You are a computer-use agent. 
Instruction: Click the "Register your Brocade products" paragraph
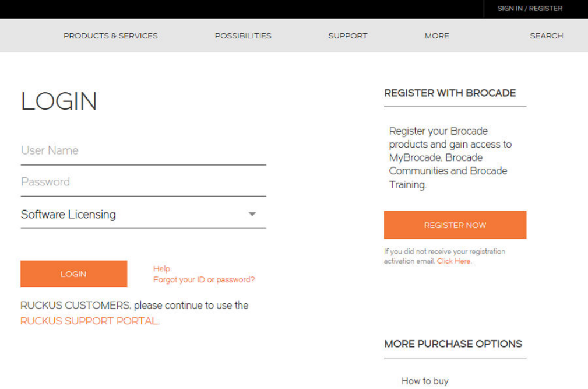coord(450,157)
